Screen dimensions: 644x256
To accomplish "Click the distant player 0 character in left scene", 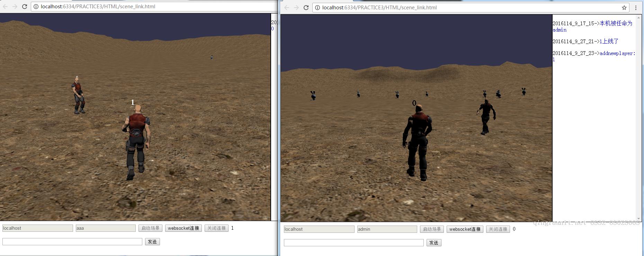I will click(79, 96).
